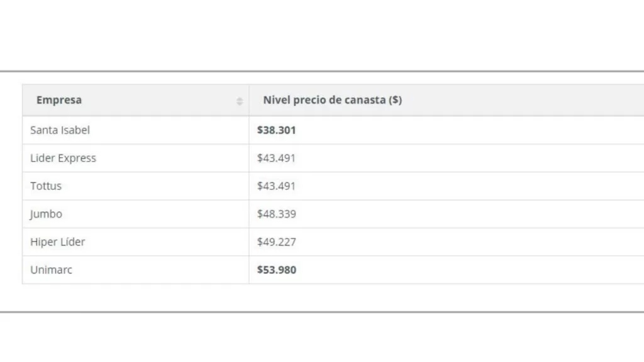The height and width of the screenshot is (362, 644).
Task: Select the Nivel precio de canasta header
Action: 332,100
